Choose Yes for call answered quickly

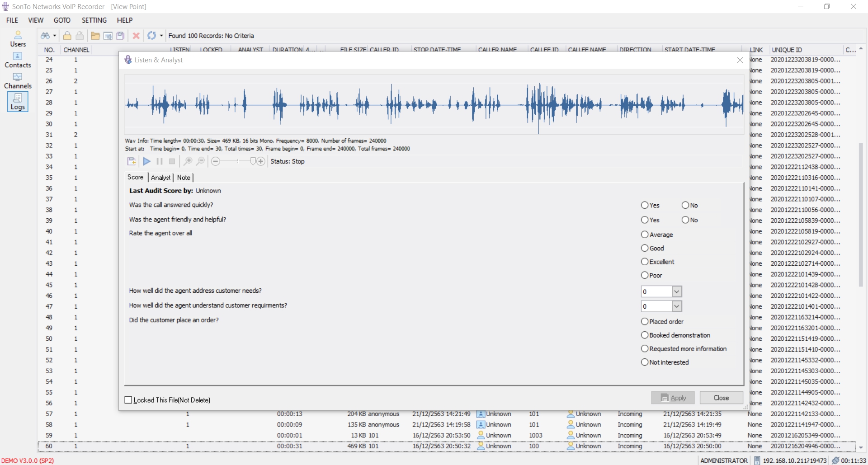(645, 205)
